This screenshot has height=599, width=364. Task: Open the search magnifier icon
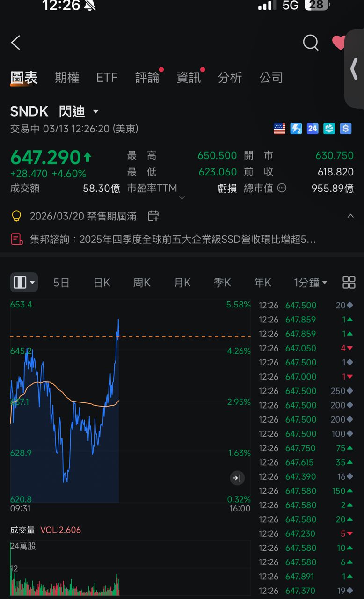(311, 43)
